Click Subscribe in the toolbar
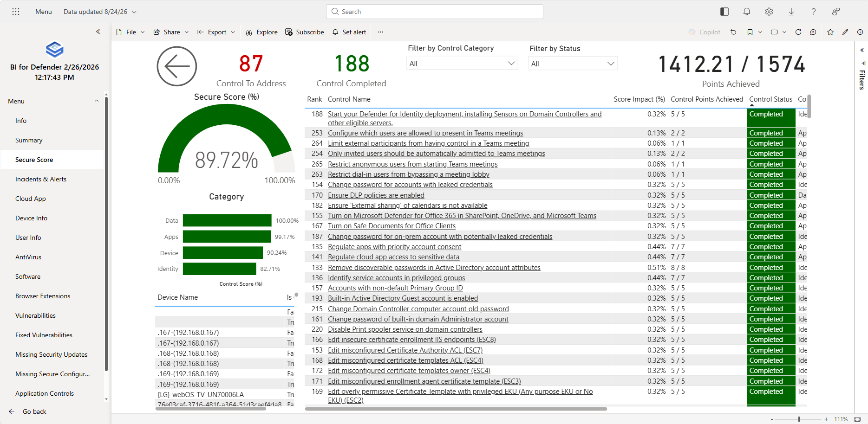This screenshot has height=424, width=868. (x=305, y=32)
